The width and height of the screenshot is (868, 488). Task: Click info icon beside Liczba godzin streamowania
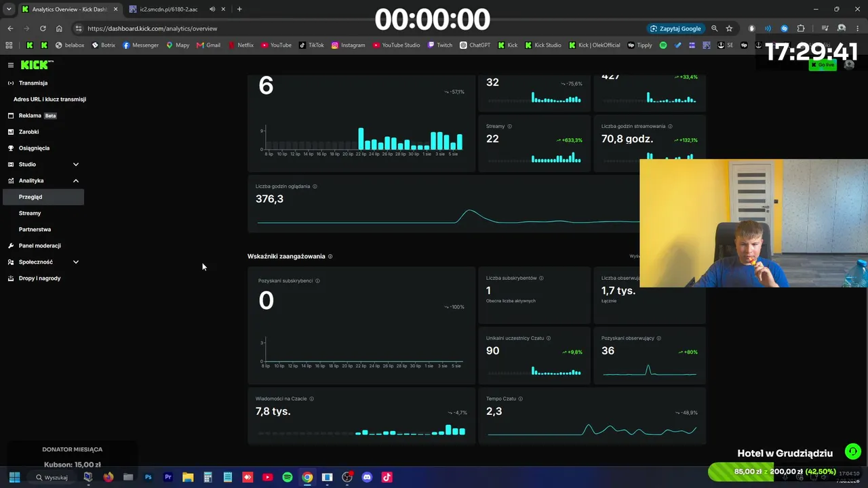670,126
